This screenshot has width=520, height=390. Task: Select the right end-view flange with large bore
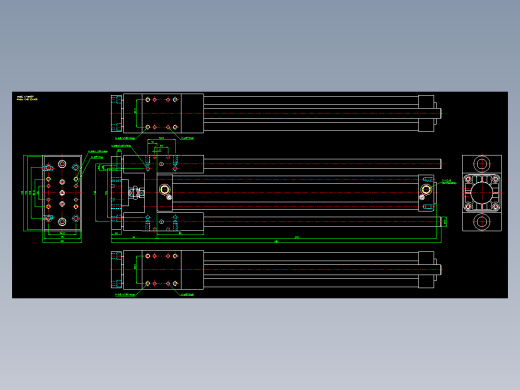pos(482,193)
